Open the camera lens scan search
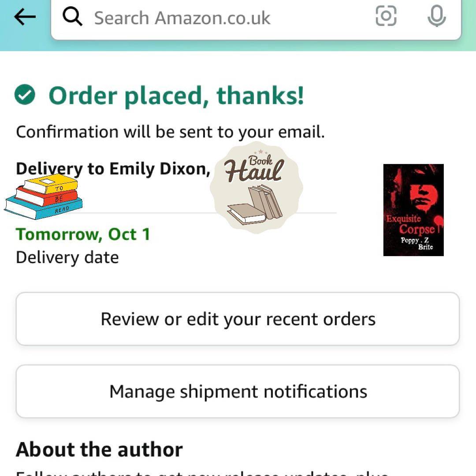Screen dimensions: 476x476 tap(386, 16)
